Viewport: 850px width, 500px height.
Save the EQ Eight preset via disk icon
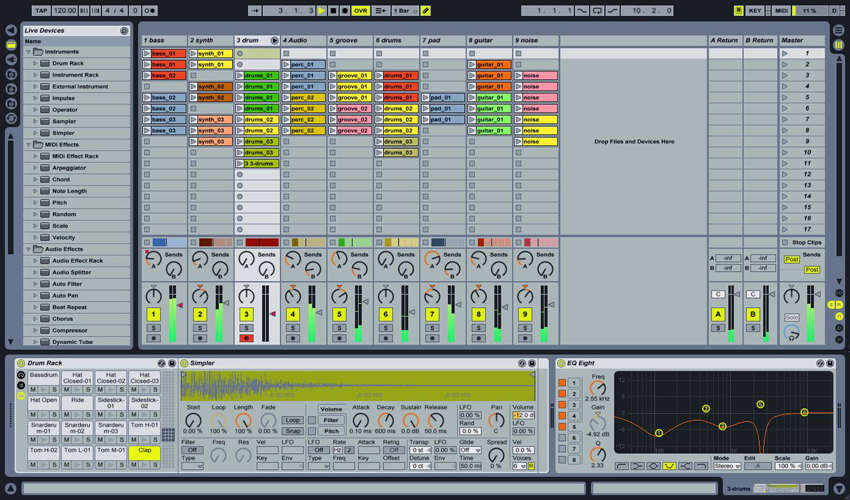[829, 363]
